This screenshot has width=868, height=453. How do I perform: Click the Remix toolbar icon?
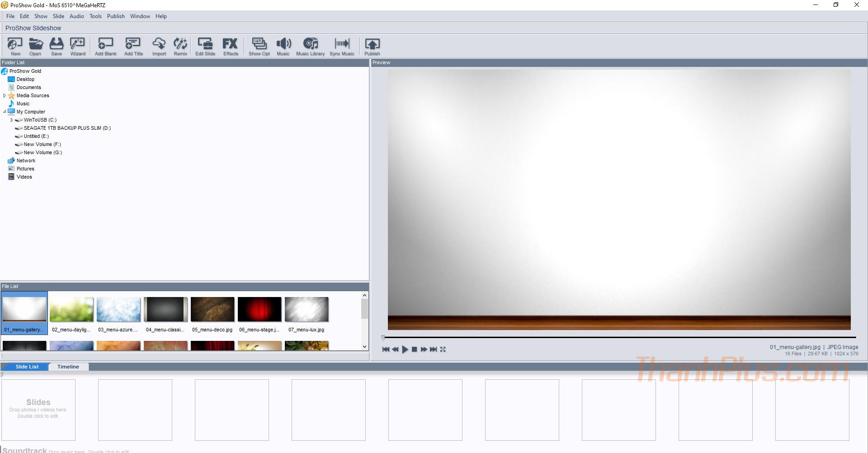tap(180, 47)
